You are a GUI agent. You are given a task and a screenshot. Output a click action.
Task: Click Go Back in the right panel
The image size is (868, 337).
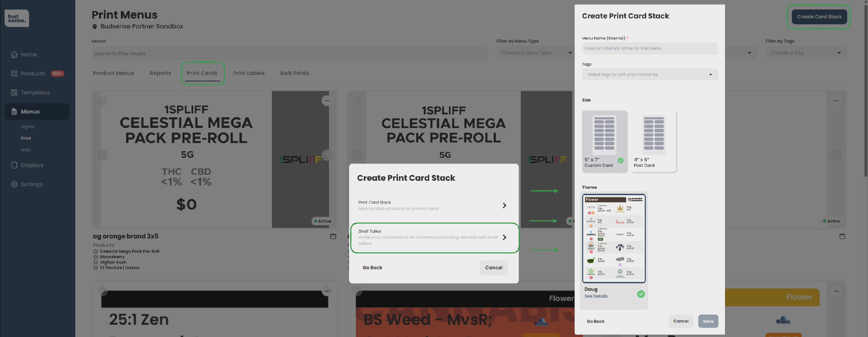(x=595, y=321)
